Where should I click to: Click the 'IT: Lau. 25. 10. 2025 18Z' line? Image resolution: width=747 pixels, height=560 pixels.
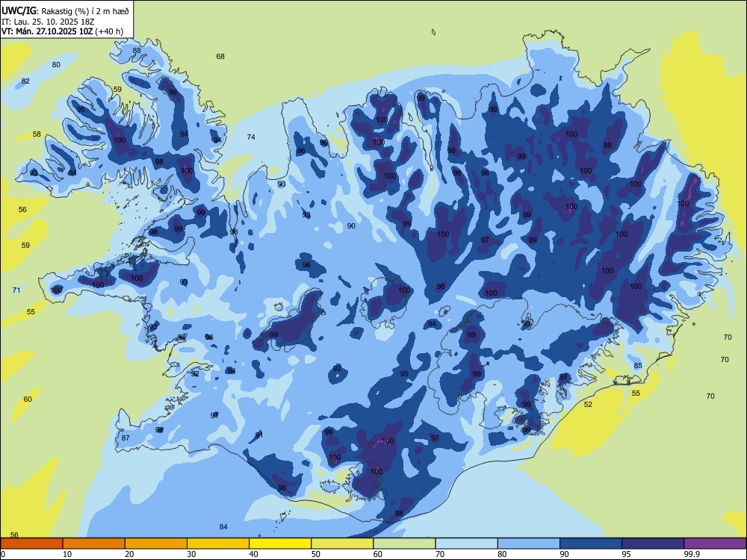tap(48, 22)
